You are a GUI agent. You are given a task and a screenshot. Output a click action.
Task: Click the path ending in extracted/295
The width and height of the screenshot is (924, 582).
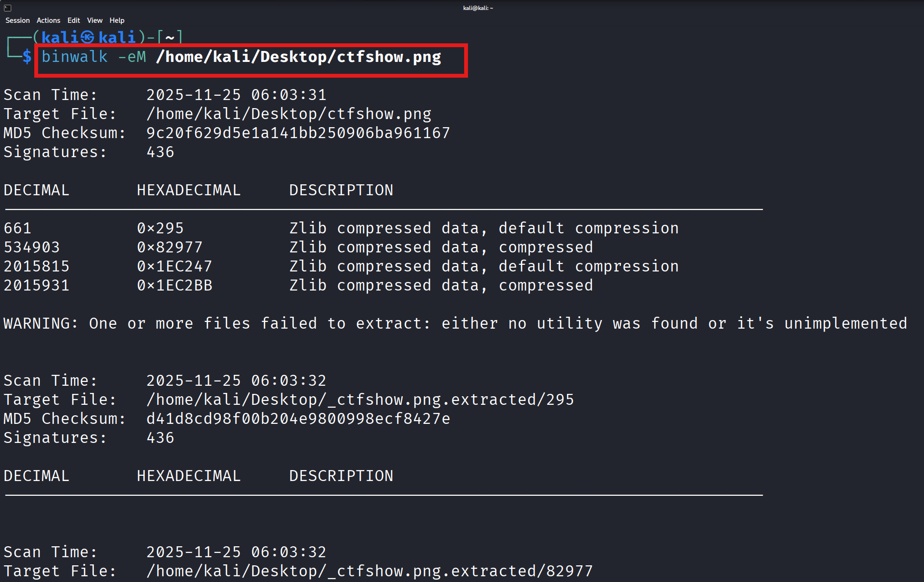(360, 400)
